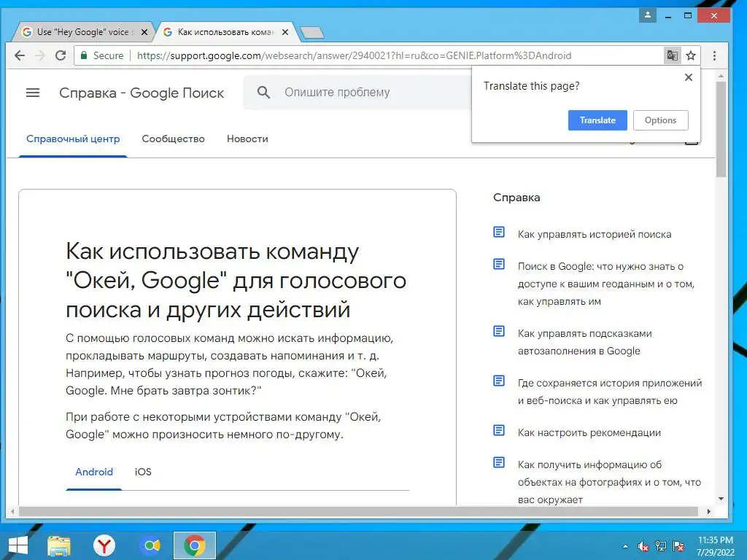
Task: Click the network tray icon
Action: (661, 546)
